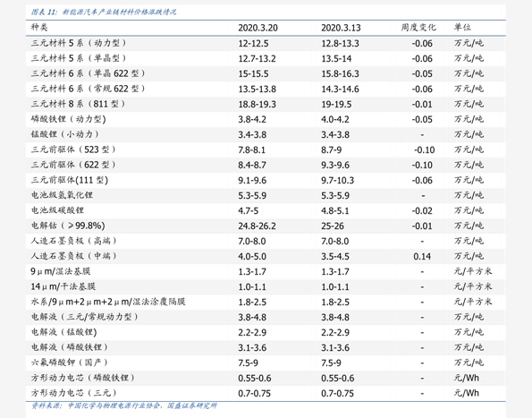Click the 单位 column header
This screenshot has width=532, height=418.
462,27
